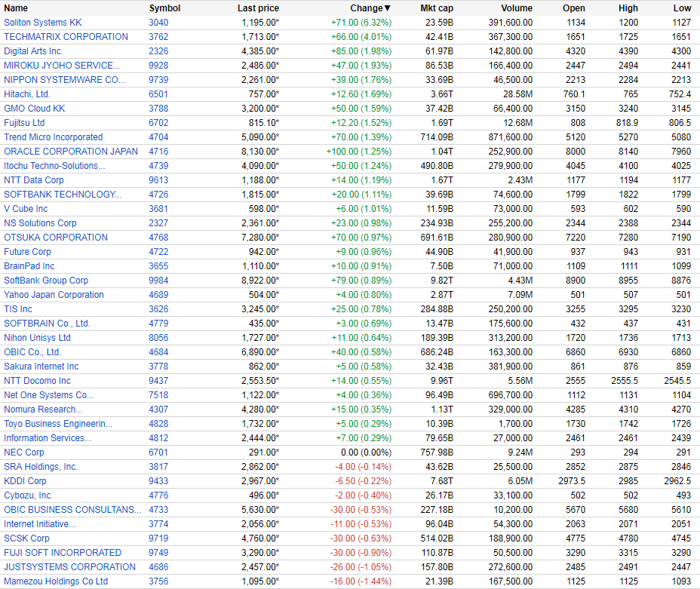Select the 8,922.00 last price cell
The image size is (700, 589).
click(x=260, y=281)
